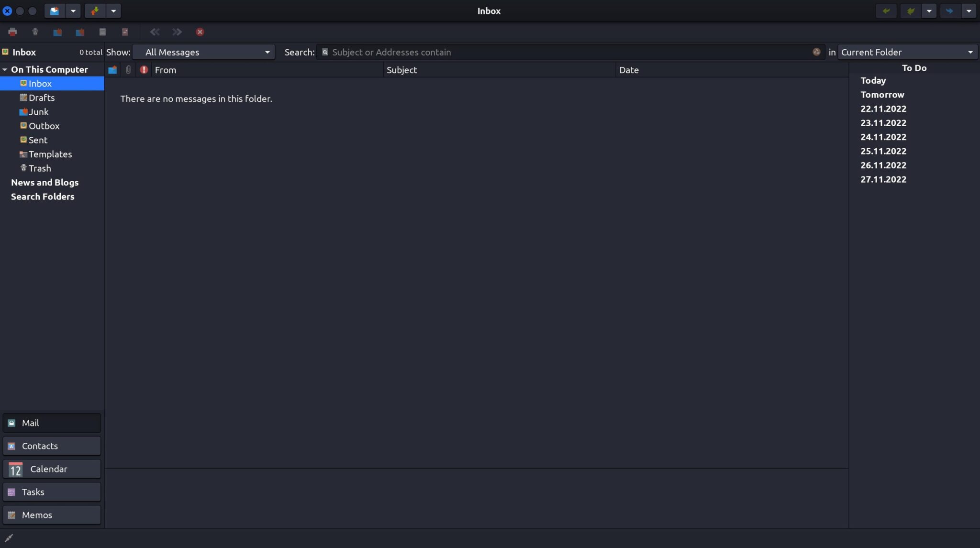Open the Show All Messages dropdown
The width and height of the screenshot is (980, 548).
point(204,52)
